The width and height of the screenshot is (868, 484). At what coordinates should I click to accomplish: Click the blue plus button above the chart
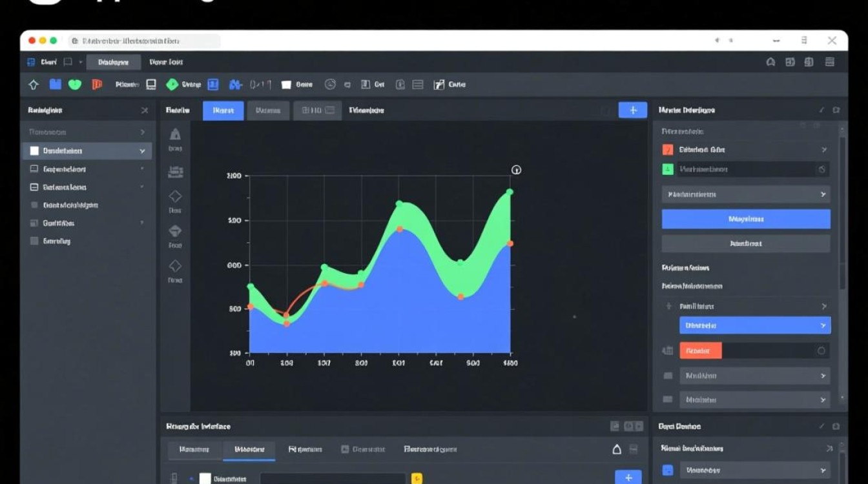coord(632,110)
